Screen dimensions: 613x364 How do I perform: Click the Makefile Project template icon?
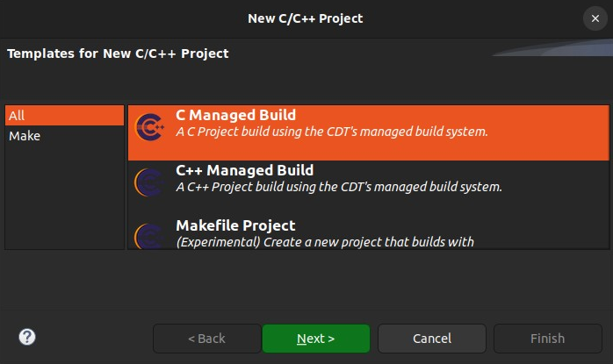[x=149, y=236]
